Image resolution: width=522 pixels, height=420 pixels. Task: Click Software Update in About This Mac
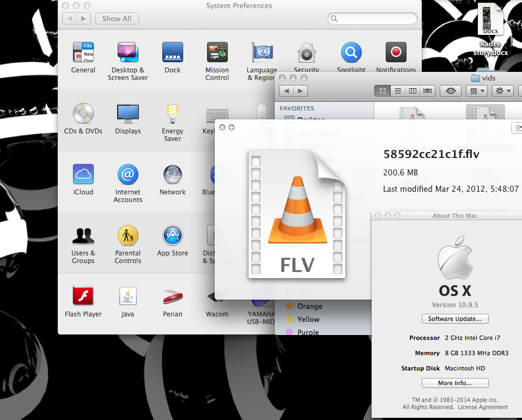(455, 319)
